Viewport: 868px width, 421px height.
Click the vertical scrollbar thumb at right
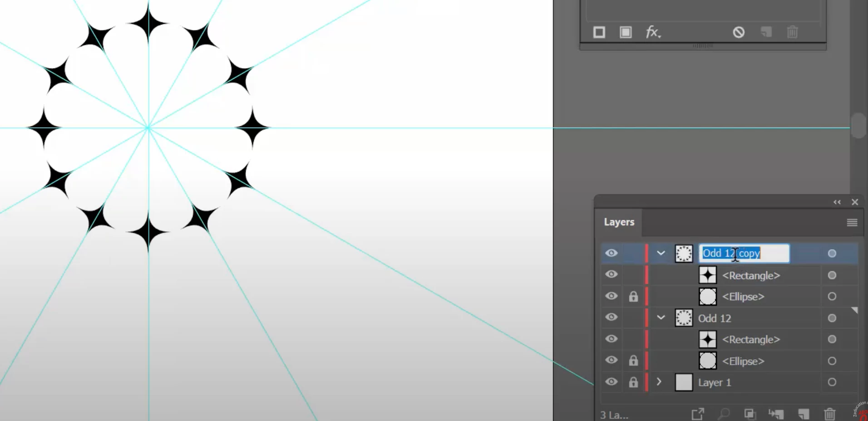click(x=858, y=125)
